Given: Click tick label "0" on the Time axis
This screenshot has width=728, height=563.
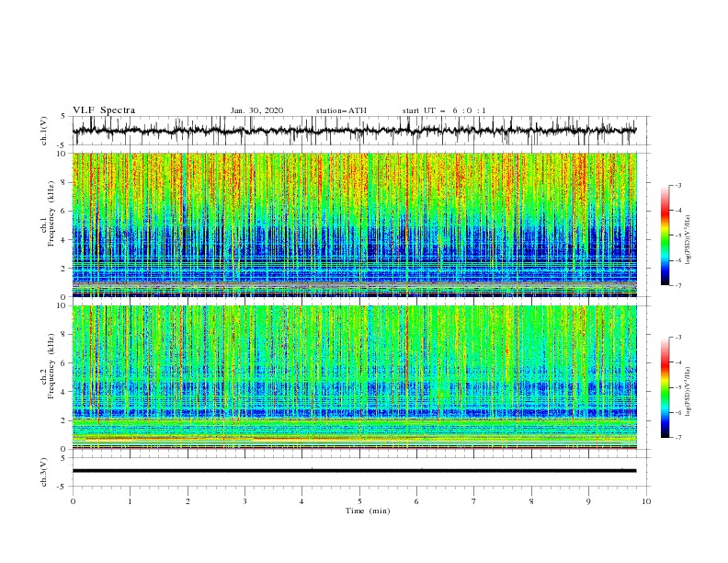Looking at the screenshot, I should [x=73, y=501].
